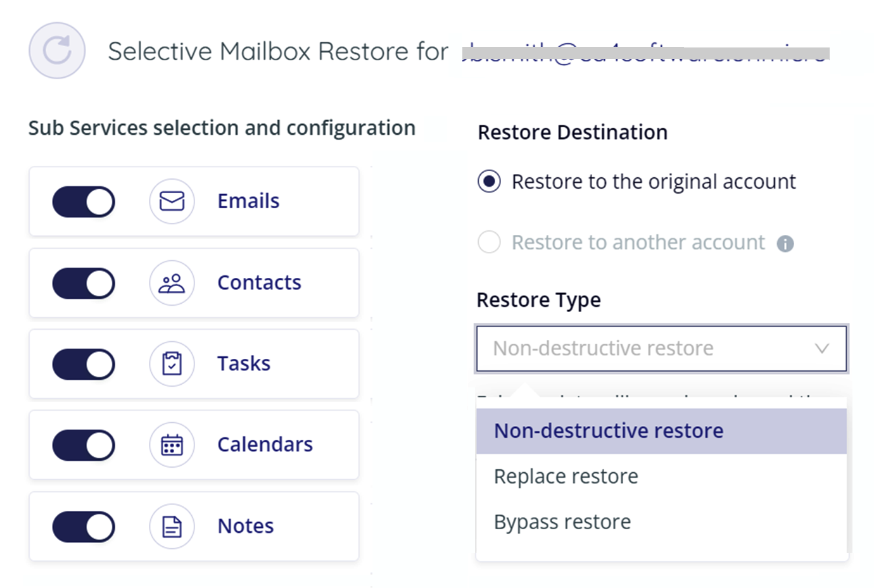Screen dimensions: 874x588
Task: Click the Tasks clipboard icon
Action: [x=172, y=364]
